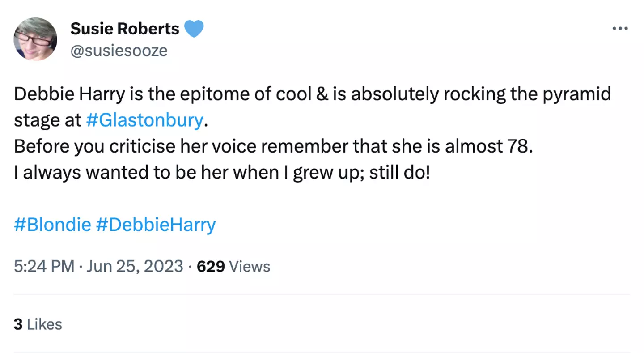This screenshot has width=644, height=353.
Task: Open Susie Roberts' profile picture
Action: click(35, 39)
